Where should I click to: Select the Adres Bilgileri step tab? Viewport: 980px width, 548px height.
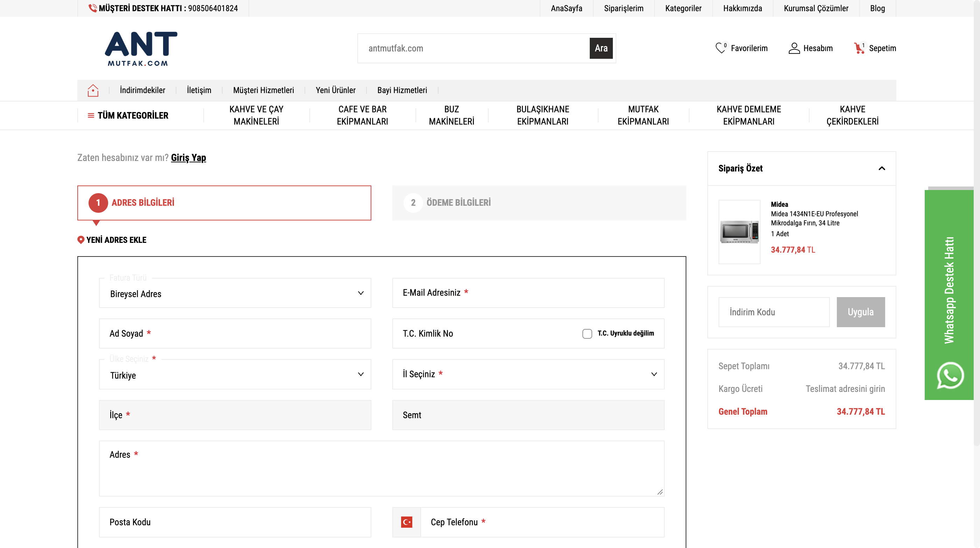pos(224,203)
